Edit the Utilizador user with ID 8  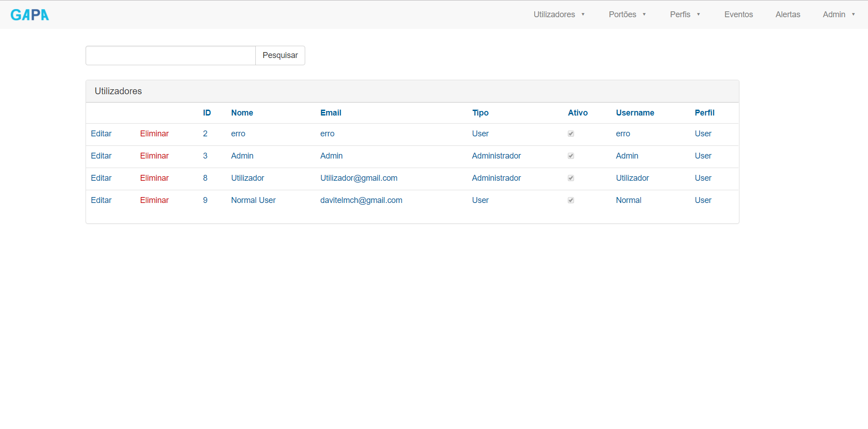[x=101, y=178]
